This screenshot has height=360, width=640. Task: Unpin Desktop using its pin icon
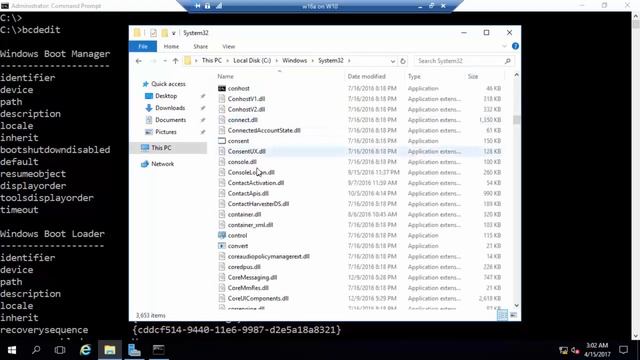pos(203,96)
